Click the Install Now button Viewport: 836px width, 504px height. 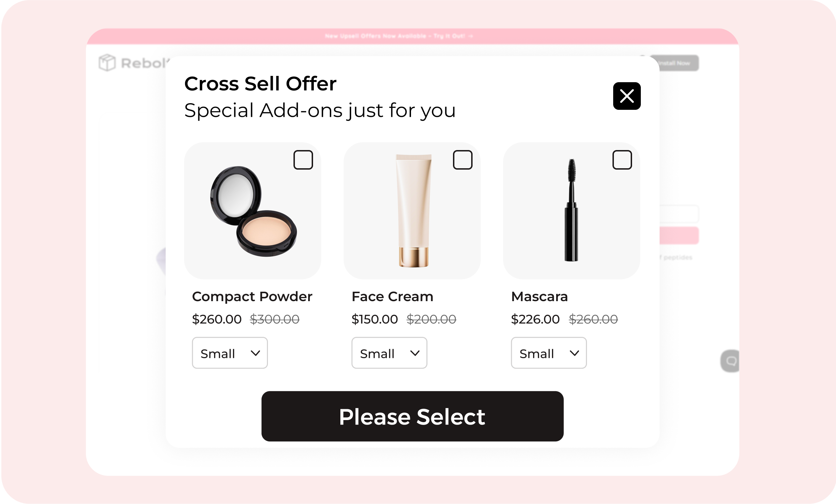click(674, 63)
